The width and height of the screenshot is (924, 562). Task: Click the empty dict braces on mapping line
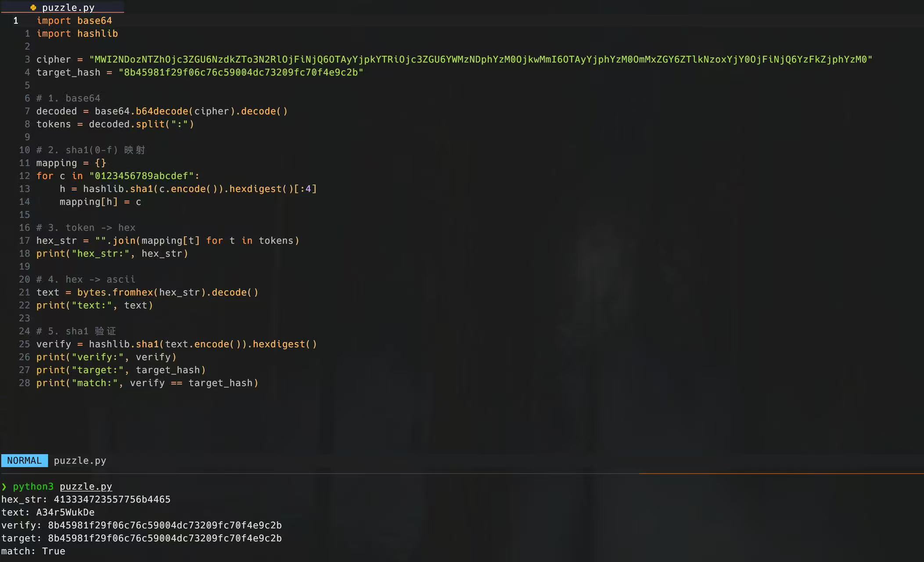click(101, 163)
